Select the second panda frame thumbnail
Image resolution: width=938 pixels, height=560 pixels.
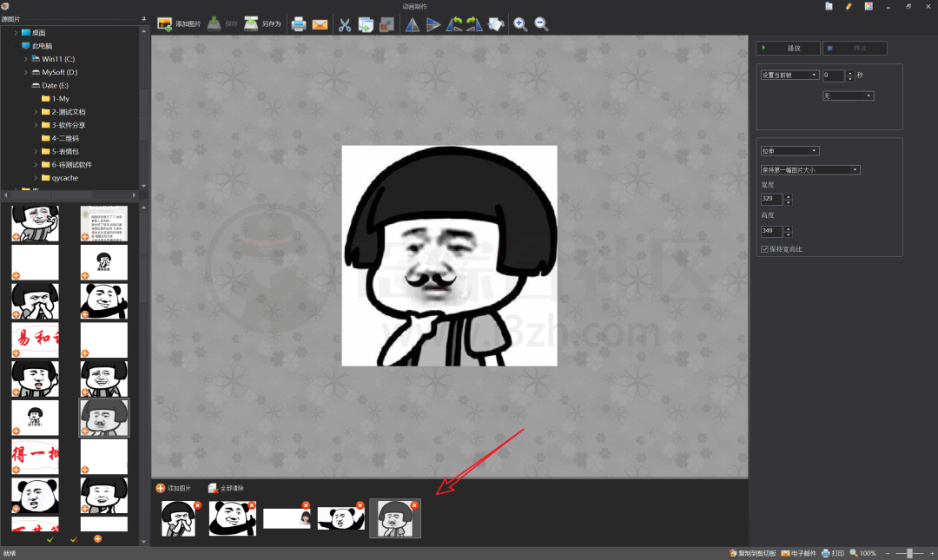[x=232, y=518]
